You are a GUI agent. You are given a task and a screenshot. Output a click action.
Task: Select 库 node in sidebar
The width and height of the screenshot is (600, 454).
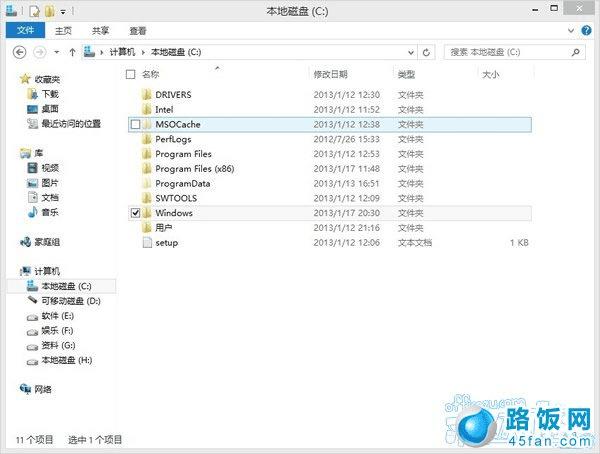(39, 153)
